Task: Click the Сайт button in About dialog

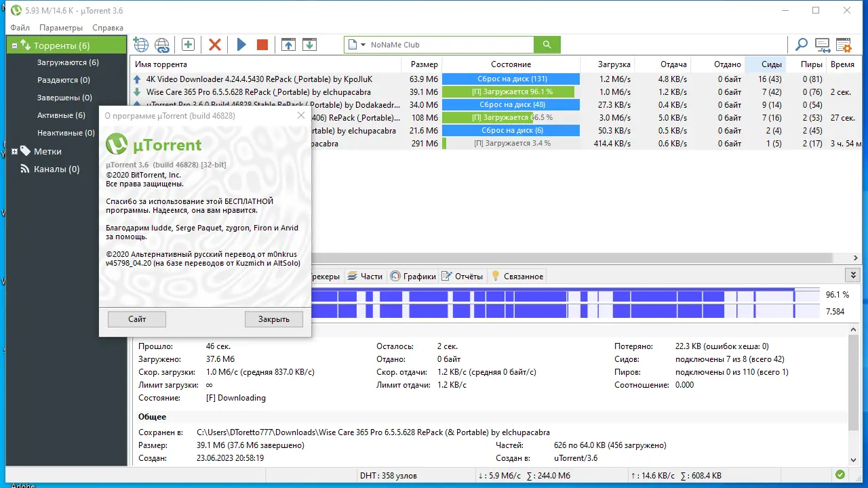Action: tap(136, 319)
